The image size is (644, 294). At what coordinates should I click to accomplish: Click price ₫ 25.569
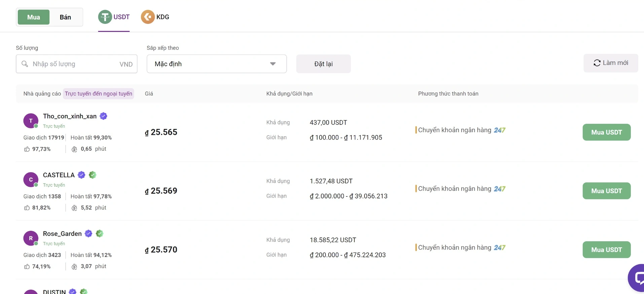pos(161,191)
